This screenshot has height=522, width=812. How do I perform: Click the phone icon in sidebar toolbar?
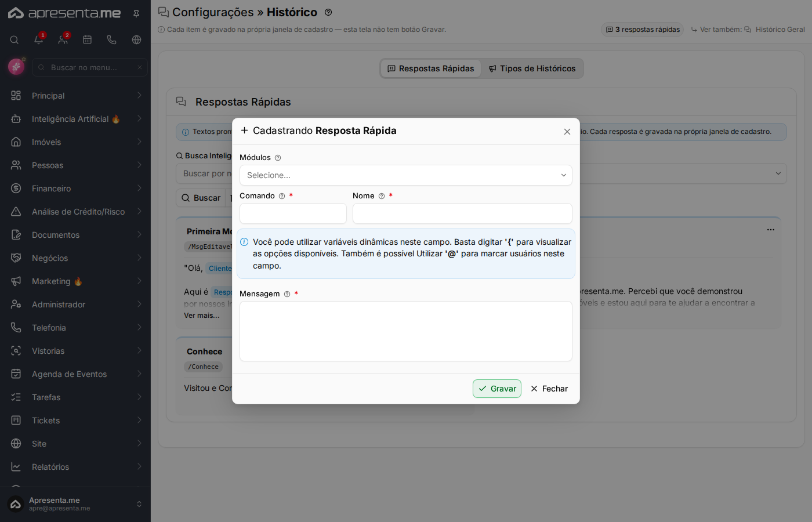(x=112, y=40)
